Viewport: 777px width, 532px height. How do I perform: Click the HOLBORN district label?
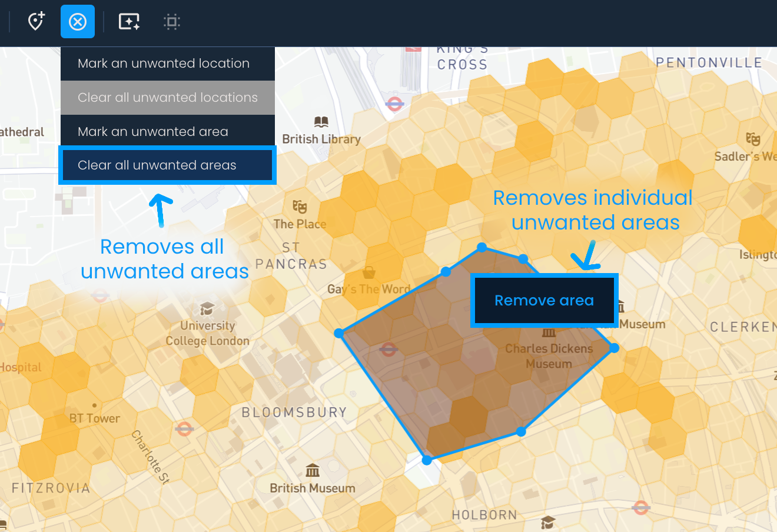point(484,515)
